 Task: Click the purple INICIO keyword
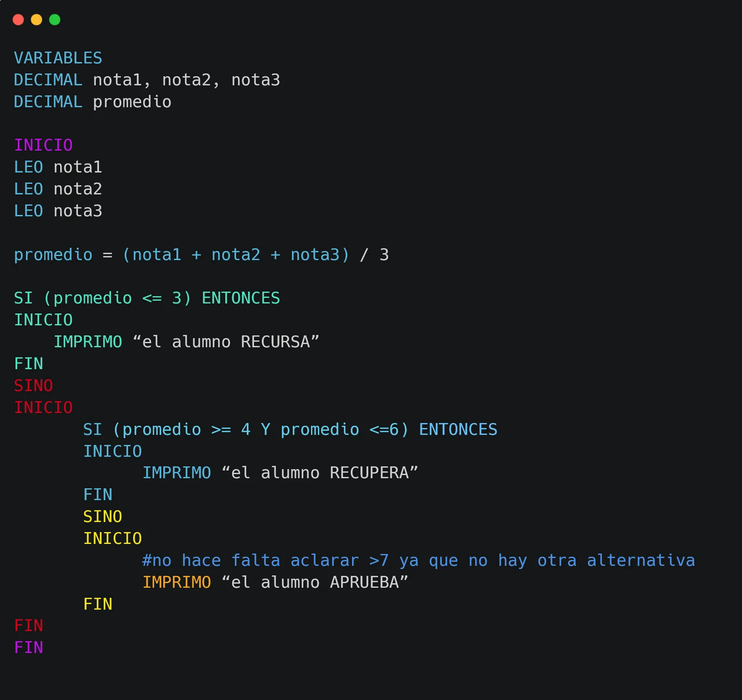pos(43,145)
